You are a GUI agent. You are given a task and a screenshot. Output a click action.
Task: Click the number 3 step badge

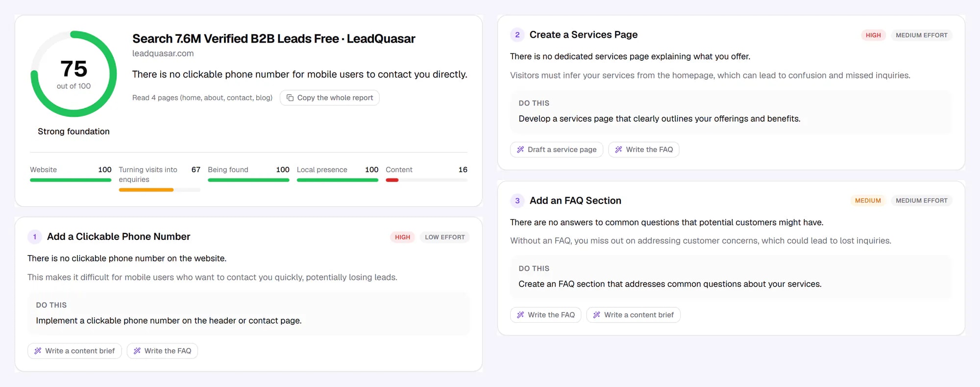517,201
